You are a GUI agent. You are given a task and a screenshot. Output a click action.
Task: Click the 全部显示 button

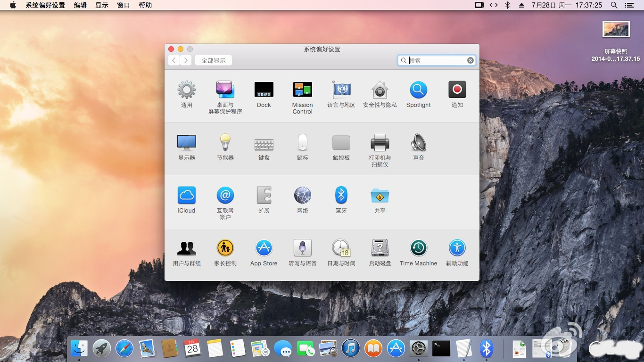click(x=214, y=60)
